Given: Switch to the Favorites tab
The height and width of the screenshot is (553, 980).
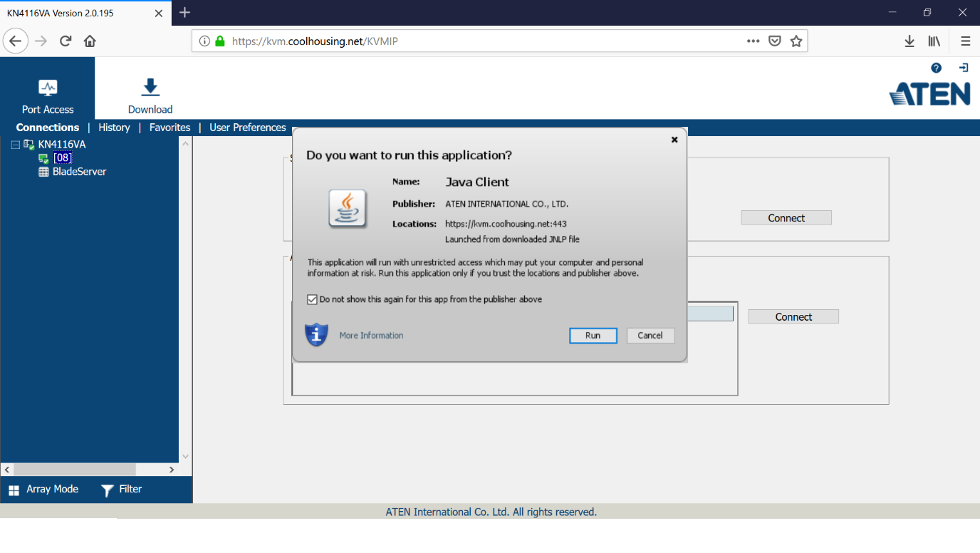Looking at the screenshot, I should (x=170, y=128).
